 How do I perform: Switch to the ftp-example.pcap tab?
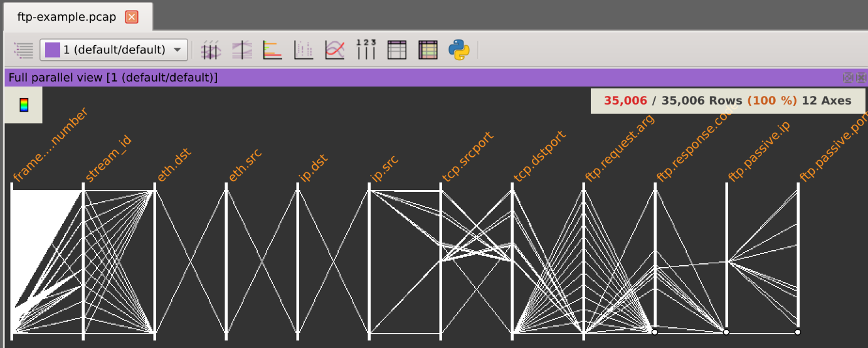(x=66, y=17)
